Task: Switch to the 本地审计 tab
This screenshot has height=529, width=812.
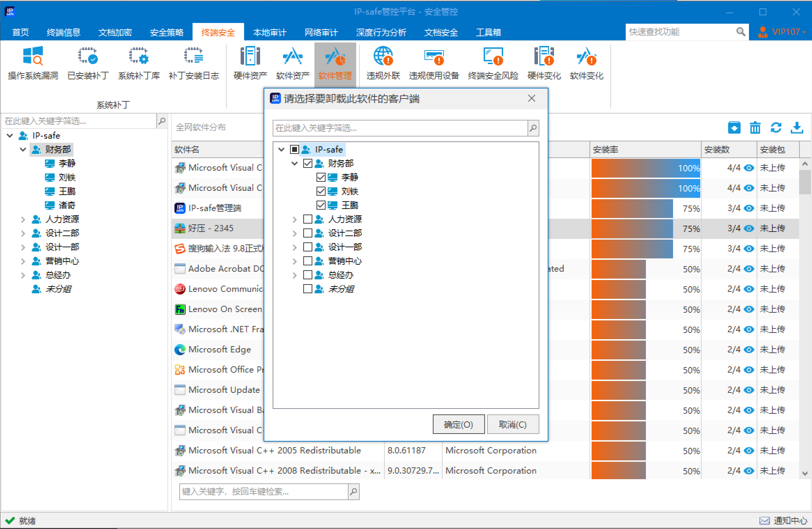Action: [x=270, y=32]
